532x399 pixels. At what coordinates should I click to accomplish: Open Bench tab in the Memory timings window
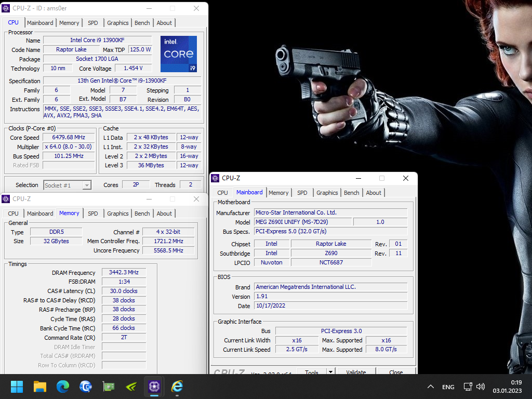click(142, 214)
